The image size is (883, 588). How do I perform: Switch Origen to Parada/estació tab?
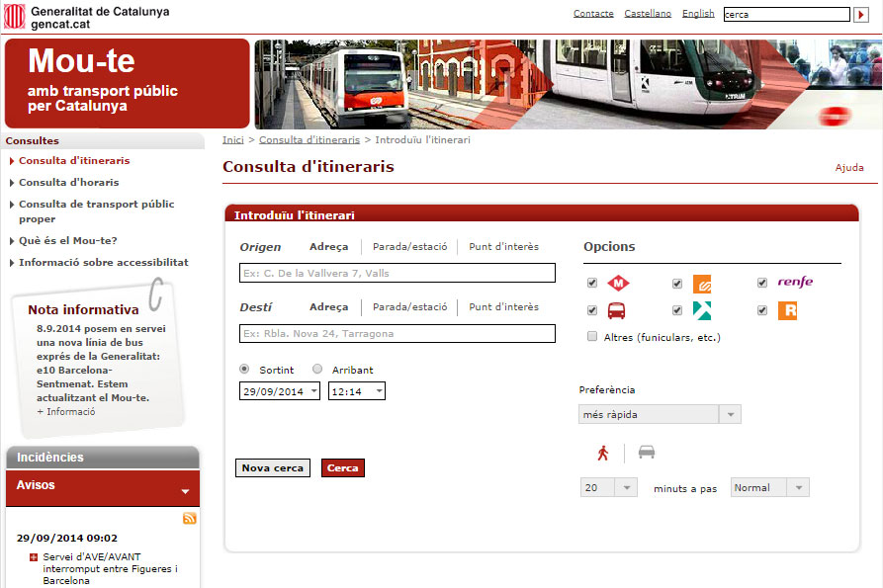pyautogui.click(x=409, y=247)
